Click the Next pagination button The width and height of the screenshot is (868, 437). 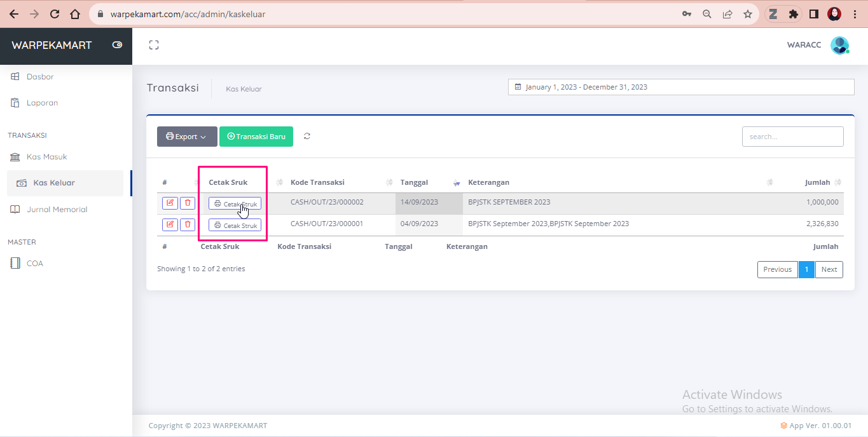pos(829,269)
